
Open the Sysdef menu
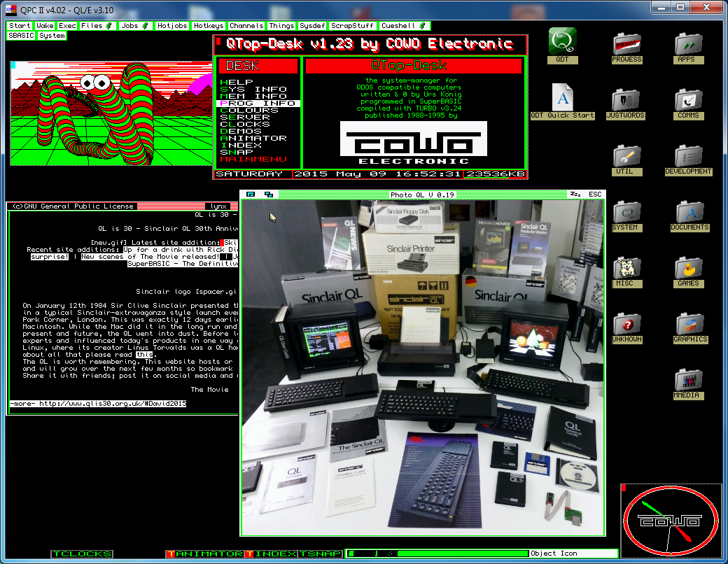[312, 26]
